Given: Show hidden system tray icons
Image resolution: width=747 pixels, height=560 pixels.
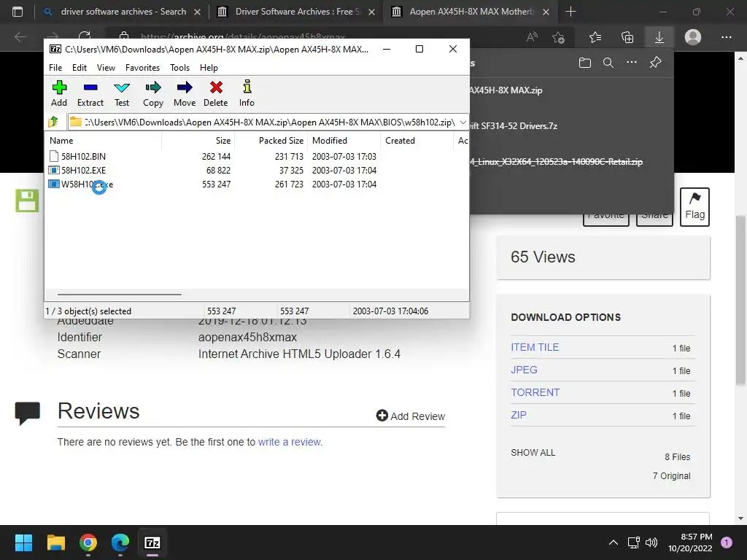Looking at the screenshot, I should pyautogui.click(x=613, y=542).
